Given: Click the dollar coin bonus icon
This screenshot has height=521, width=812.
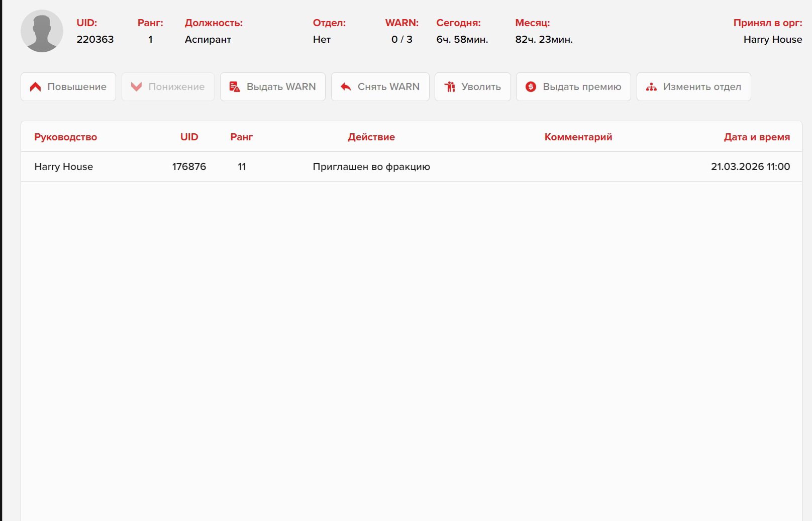Looking at the screenshot, I should (x=531, y=87).
